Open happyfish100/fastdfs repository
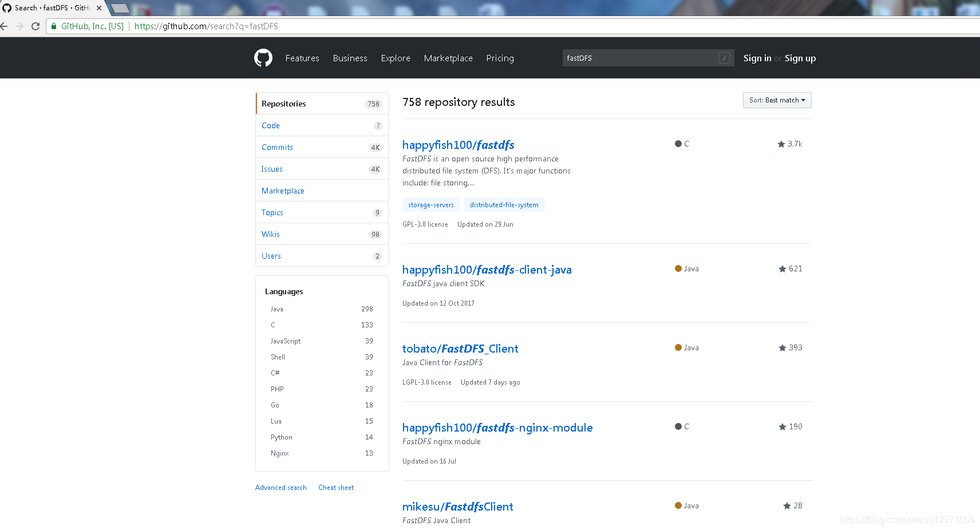This screenshot has height=530, width=980. (459, 145)
